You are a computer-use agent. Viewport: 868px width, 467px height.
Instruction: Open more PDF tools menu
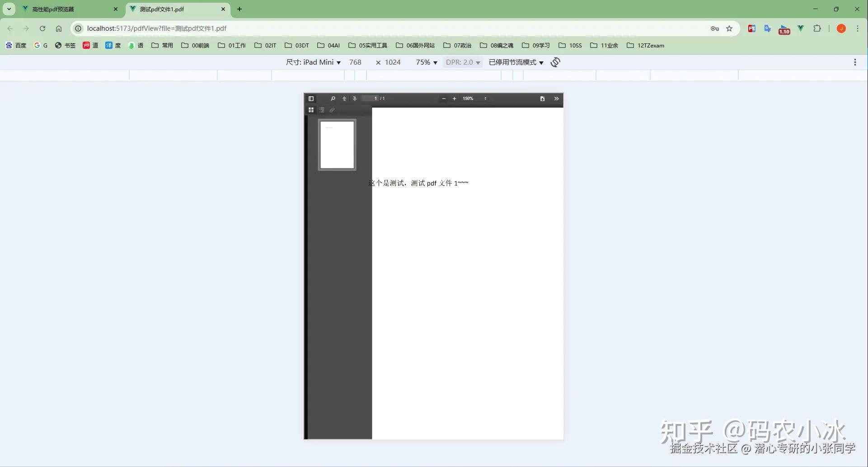point(556,99)
